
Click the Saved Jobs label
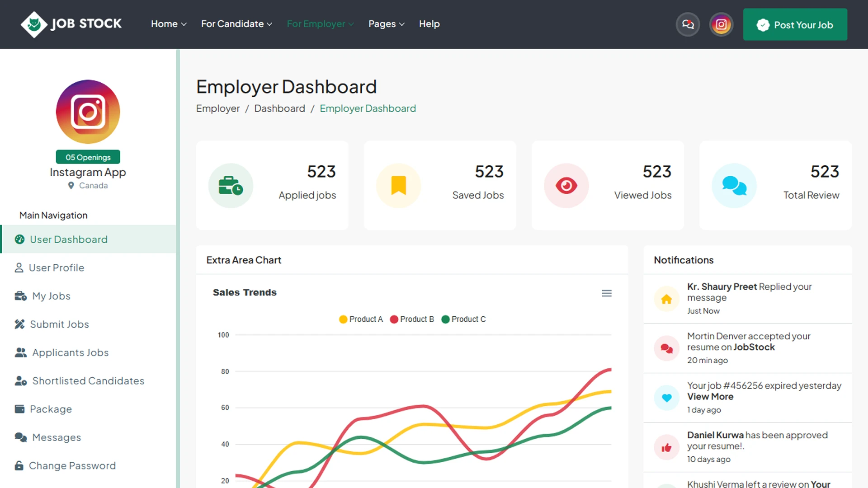478,195
